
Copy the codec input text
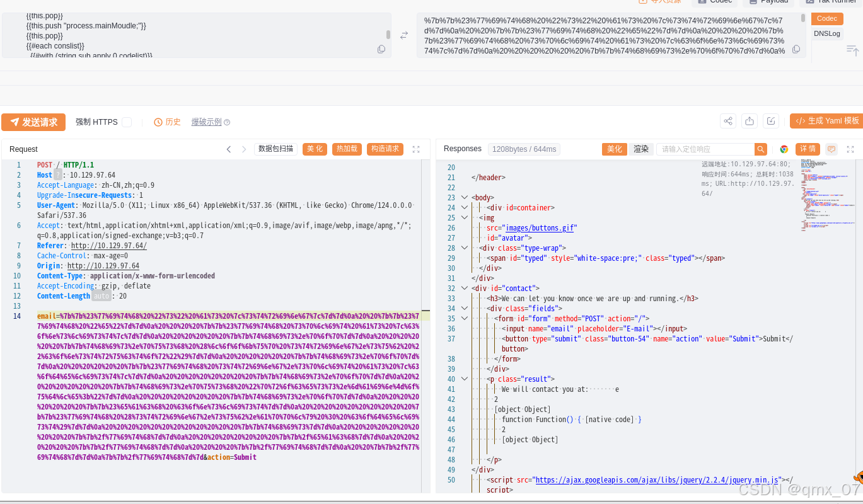click(381, 49)
